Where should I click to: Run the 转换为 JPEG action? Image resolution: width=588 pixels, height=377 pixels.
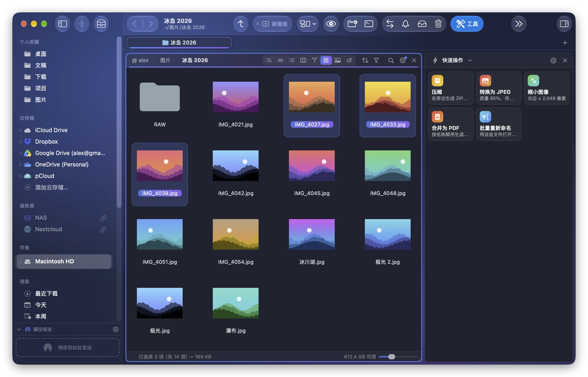click(499, 88)
